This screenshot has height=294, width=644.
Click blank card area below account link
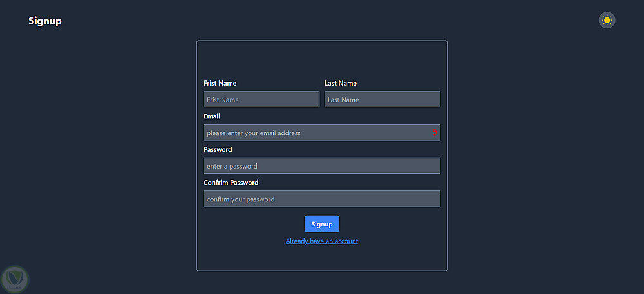coord(321,259)
